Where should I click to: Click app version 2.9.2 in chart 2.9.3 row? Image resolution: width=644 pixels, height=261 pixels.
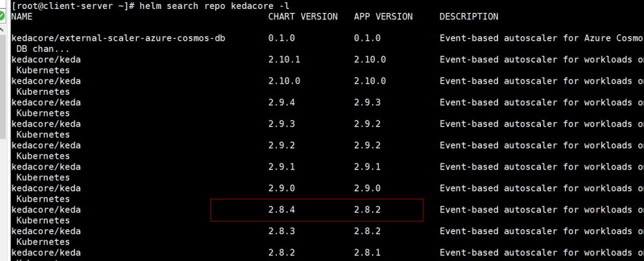(x=367, y=124)
